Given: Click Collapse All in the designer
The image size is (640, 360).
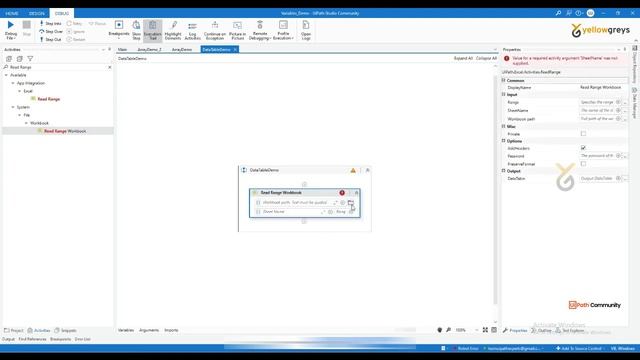Looking at the screenshot, I should [x=487, y=58].
